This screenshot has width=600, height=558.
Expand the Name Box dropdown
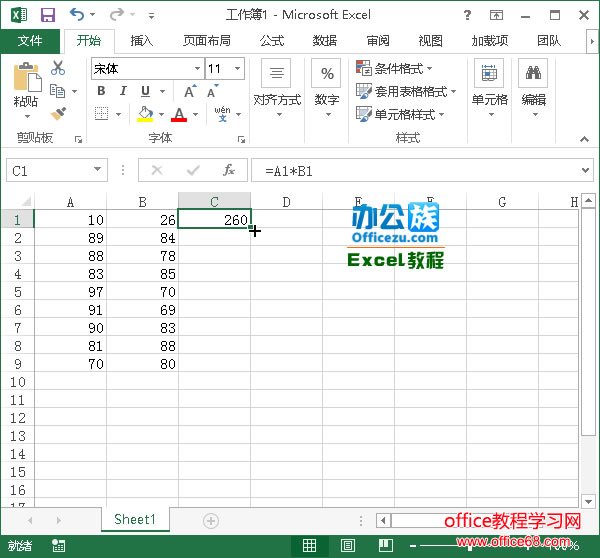(x=98, y=170)
